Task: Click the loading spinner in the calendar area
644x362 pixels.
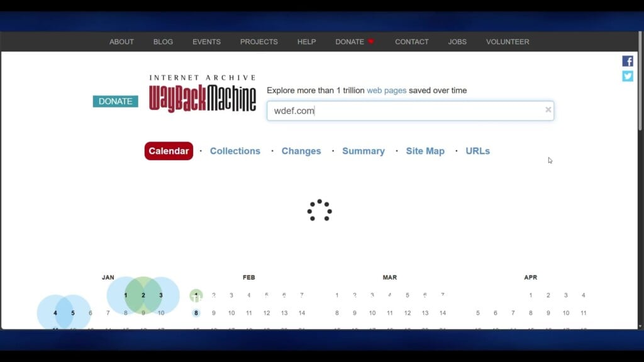Action: (x=319, y=212)
